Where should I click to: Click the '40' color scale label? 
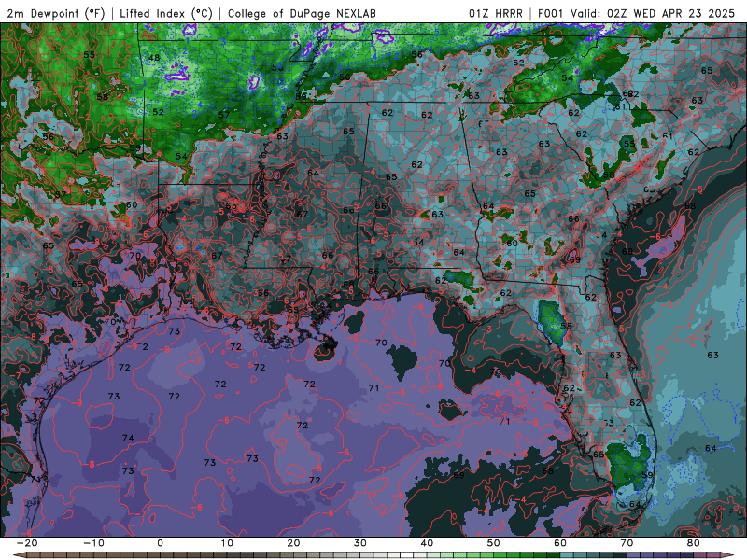pos(427,543)
